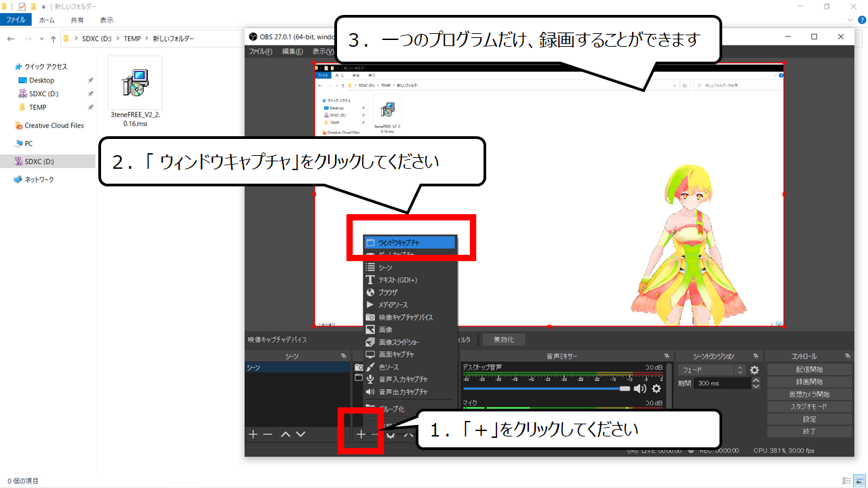Increase transition duration with up stepper
This screenshot has height=488, width=868.
[x=756, y=380]
